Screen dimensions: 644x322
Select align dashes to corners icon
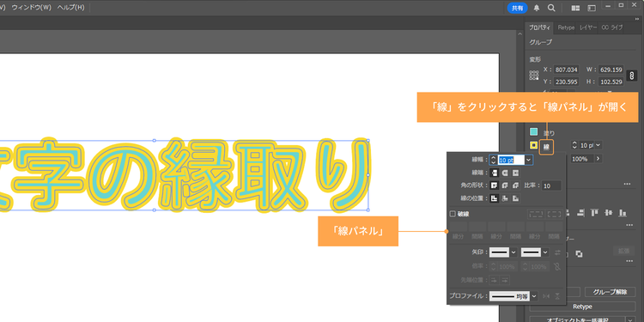554,214
